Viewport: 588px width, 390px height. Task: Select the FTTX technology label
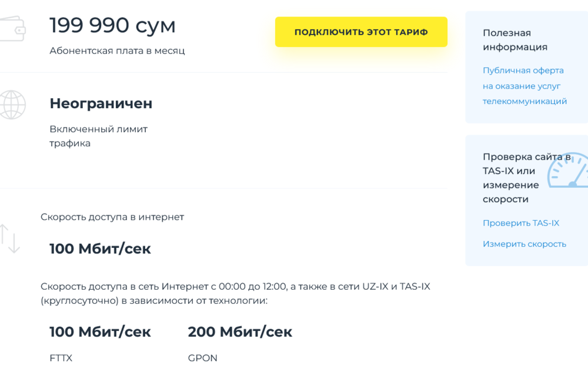[61, 358]
